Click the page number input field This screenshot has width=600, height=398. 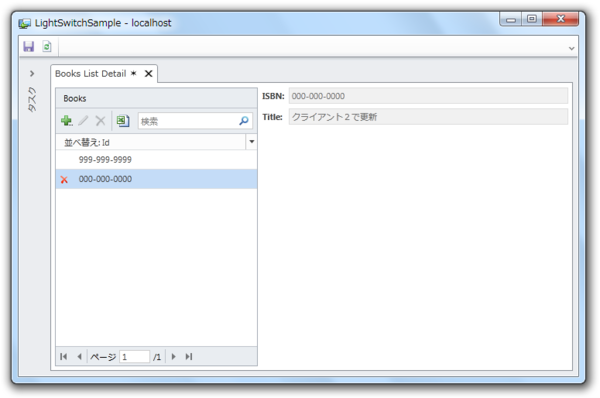tap(134, 357)
